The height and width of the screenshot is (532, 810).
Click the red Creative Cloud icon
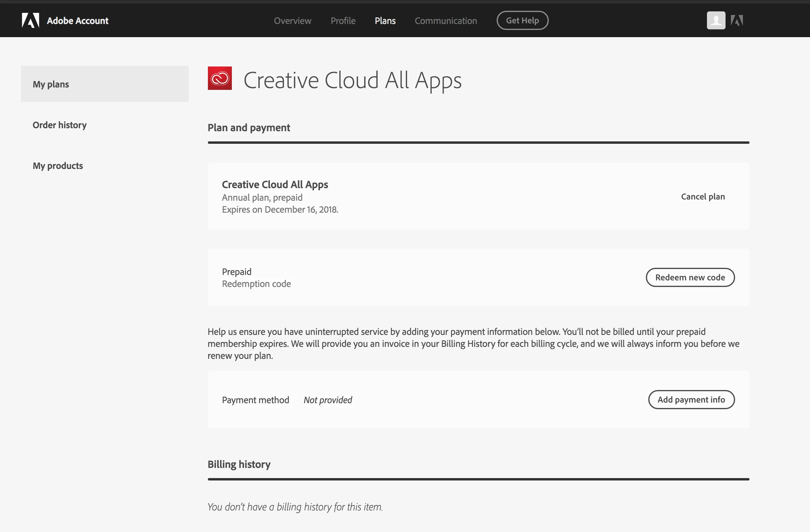pyautogui.click(x=220, y=78)
